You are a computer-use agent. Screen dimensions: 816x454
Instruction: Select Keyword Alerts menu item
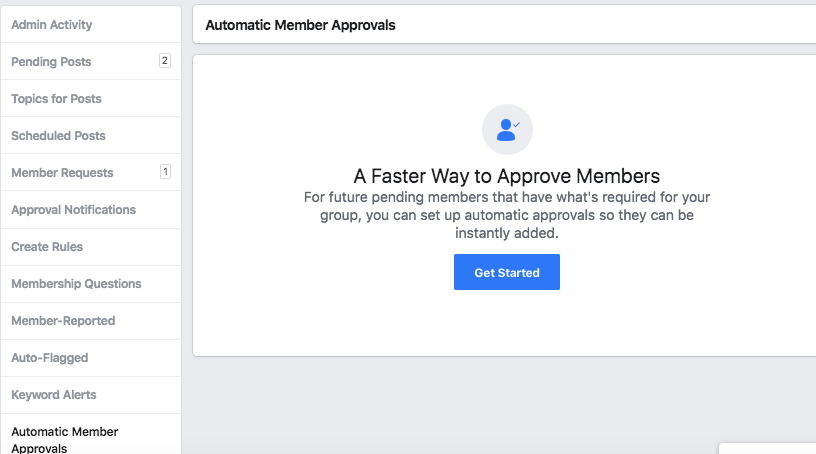pyautogui.click(x=91, y=395)
